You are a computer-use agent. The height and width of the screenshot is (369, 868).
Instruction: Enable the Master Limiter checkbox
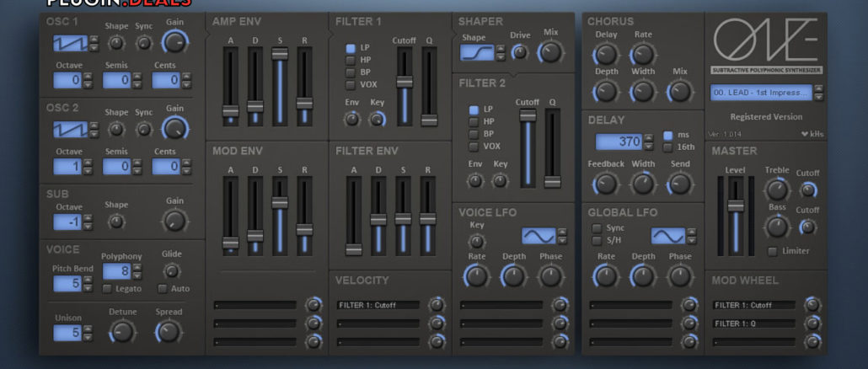[x=772, y=252]
